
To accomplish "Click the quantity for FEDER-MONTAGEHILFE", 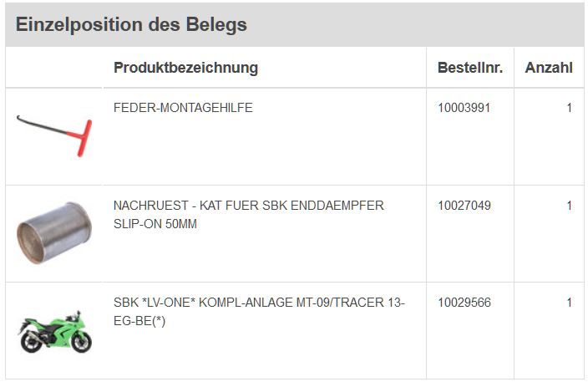I will click(x=569, y=108).
